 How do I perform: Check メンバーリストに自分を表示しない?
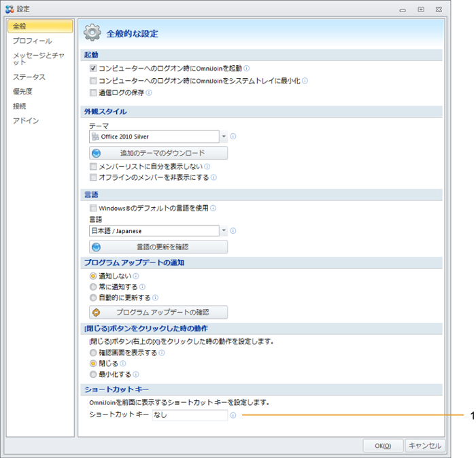[x=93, y=166]
